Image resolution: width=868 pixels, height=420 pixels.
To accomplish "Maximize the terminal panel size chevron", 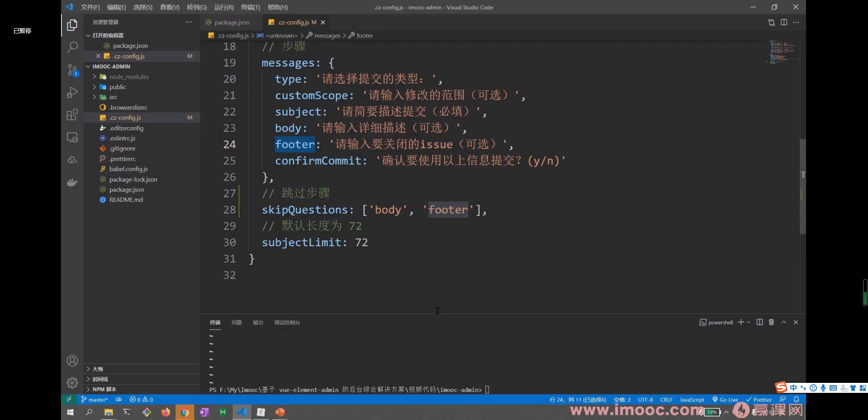I will pos(784,322).
